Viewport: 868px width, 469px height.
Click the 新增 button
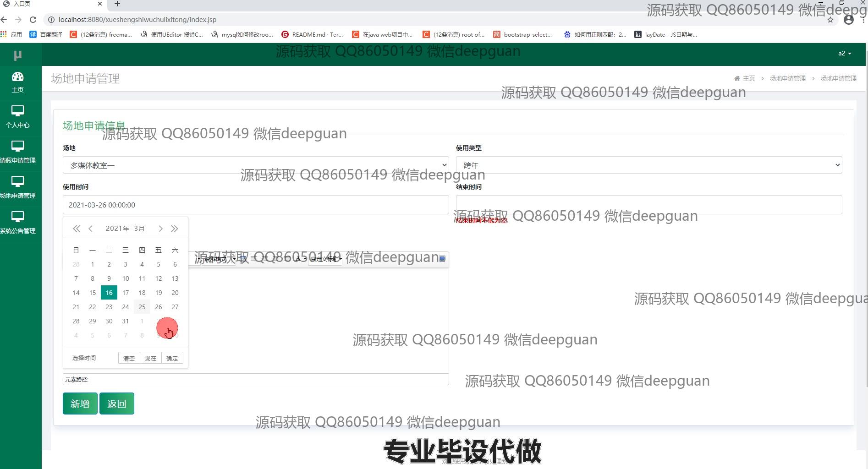coord(80,404)
